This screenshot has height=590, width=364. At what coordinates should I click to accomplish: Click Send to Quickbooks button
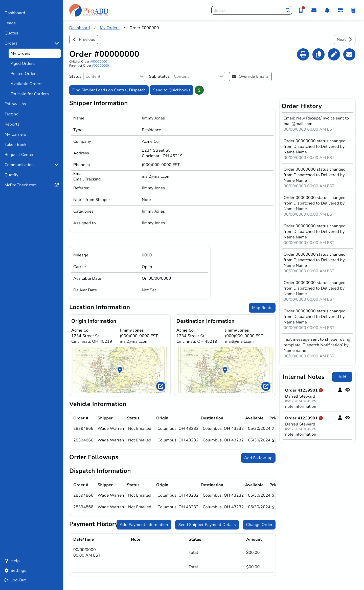point(172,90)
